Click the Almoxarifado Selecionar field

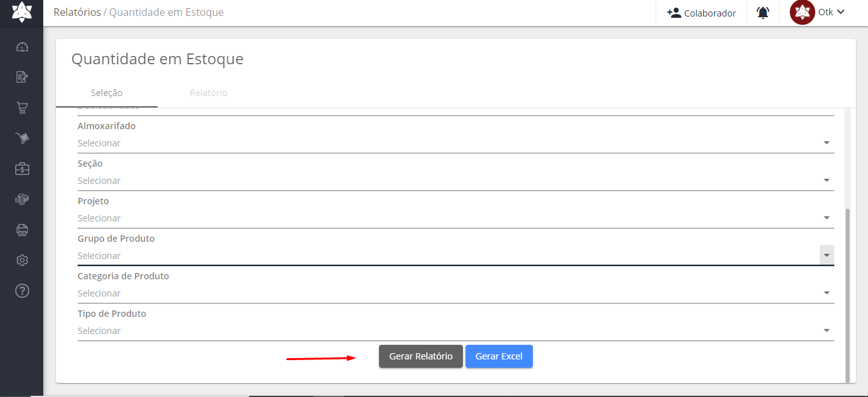(456, 143)
